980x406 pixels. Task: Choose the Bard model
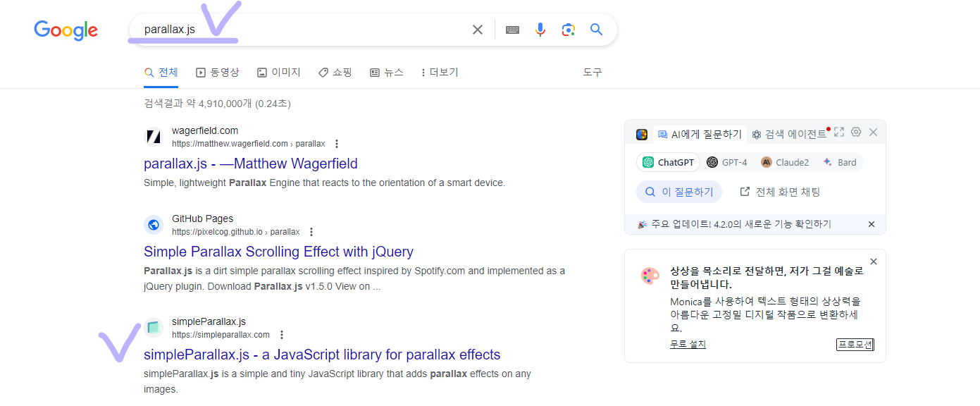[x=839, y=162]
